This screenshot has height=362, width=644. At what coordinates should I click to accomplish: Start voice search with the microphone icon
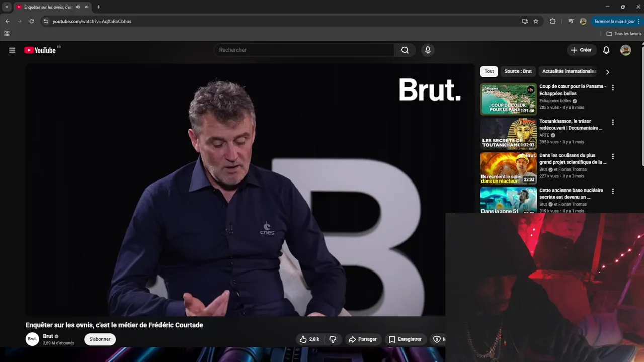coord(428,50)
